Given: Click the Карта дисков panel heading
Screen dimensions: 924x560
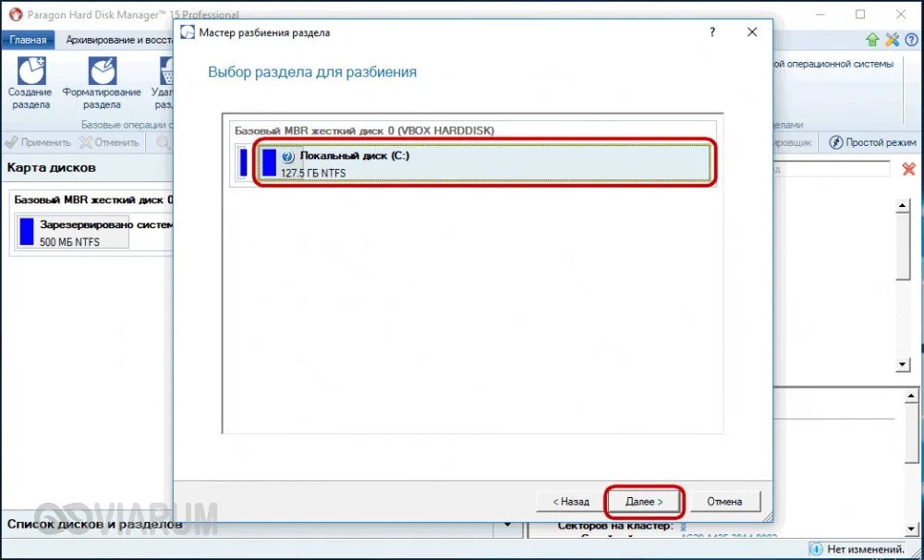Looking at the screenshot, I should tap(51, 167).
